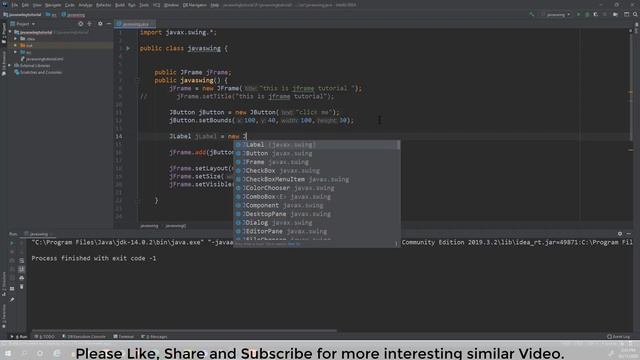
Task: Open the Edit menu
Action: click(25, 5)
